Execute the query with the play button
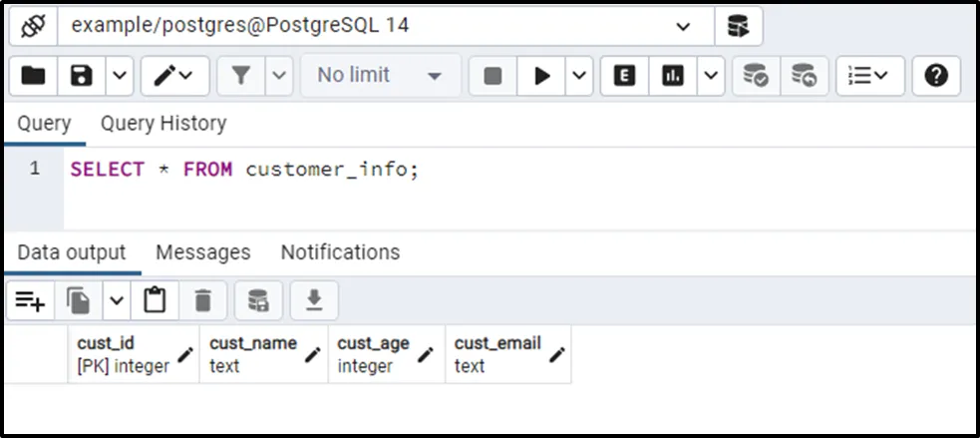This screenshot has width=980, height=438. 542,76
